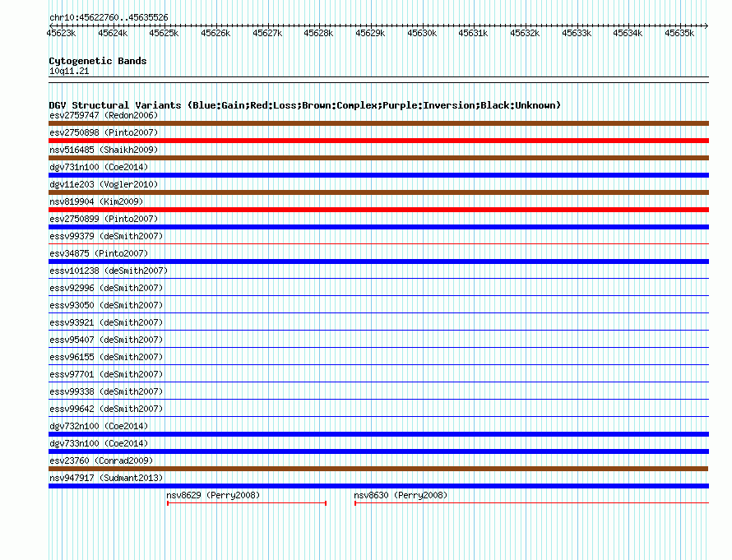Click the brown bar under esv2759747
This screenshot has height=560, width=732.
378,123
